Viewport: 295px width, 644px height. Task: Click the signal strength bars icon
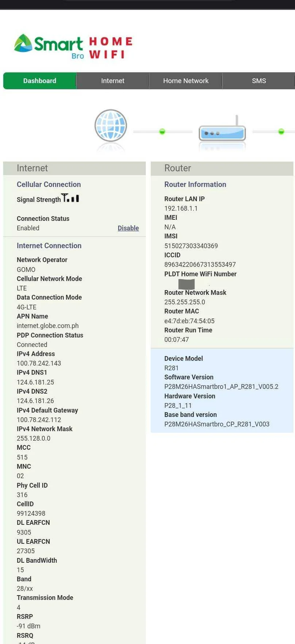coord(70,198)
